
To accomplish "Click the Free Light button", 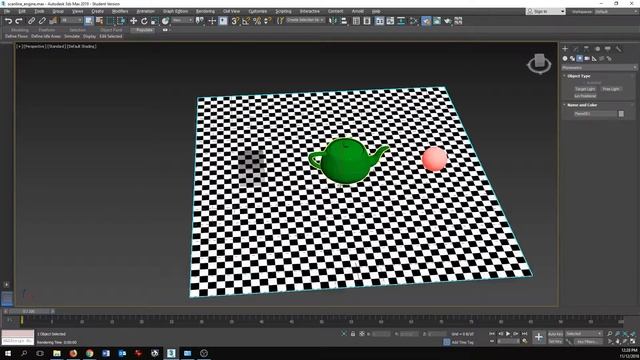I will (611, 89).
